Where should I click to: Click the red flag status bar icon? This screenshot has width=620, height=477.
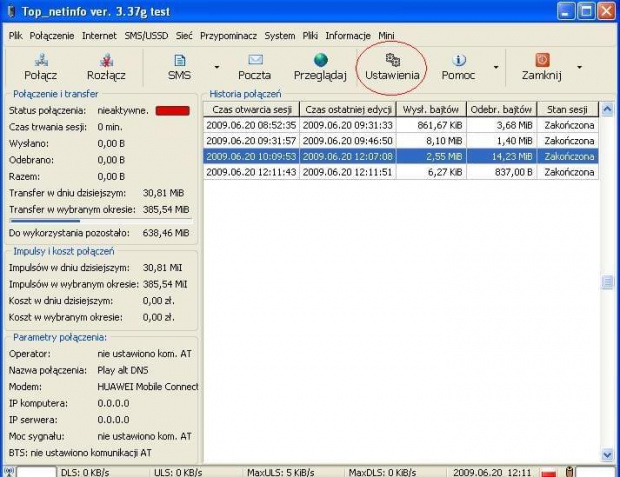tap(549, 473)
